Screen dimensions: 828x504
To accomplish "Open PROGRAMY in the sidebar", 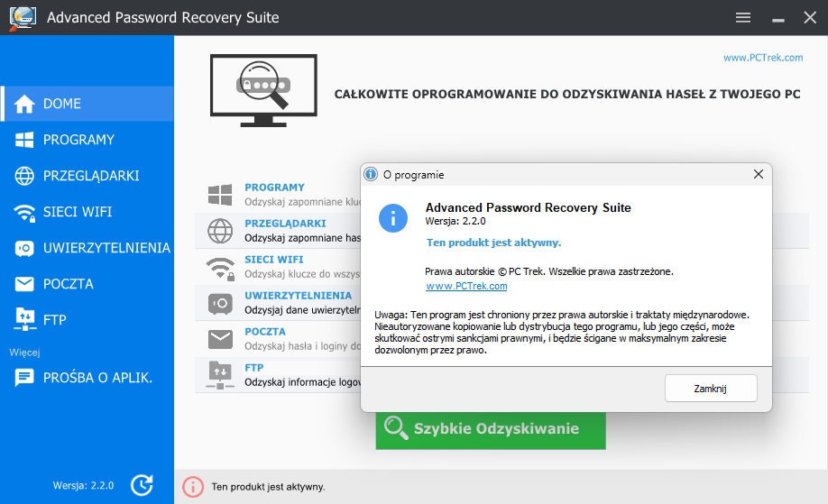I will [87, 140].
